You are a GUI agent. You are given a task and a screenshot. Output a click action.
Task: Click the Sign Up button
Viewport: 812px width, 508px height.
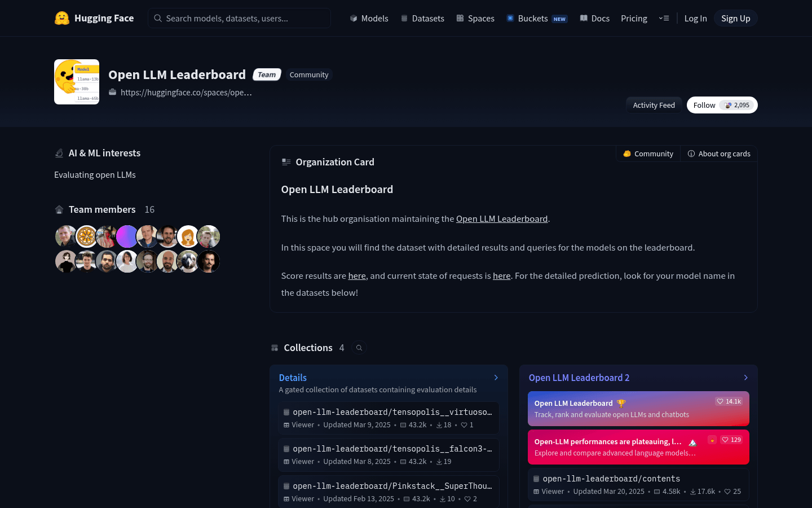[736, 18]
